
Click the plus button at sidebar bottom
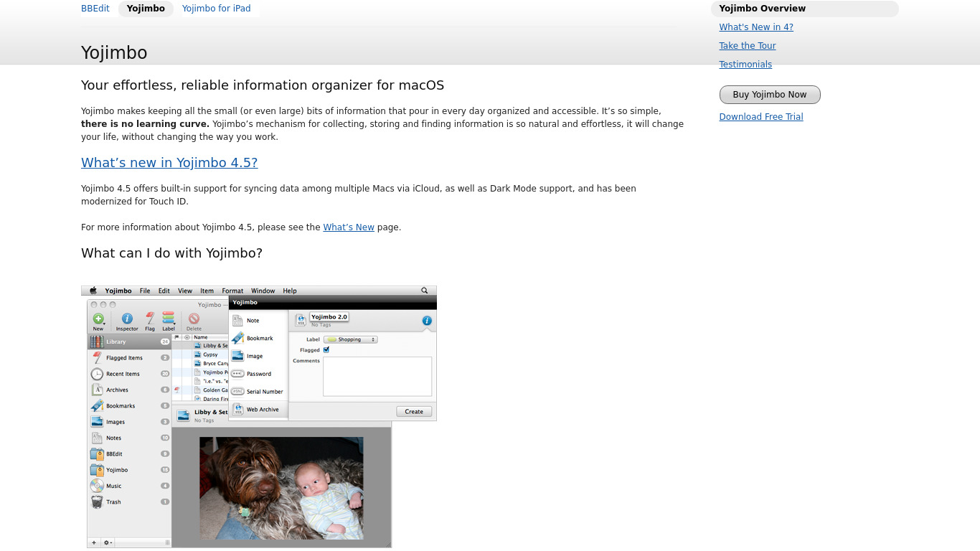94,542
